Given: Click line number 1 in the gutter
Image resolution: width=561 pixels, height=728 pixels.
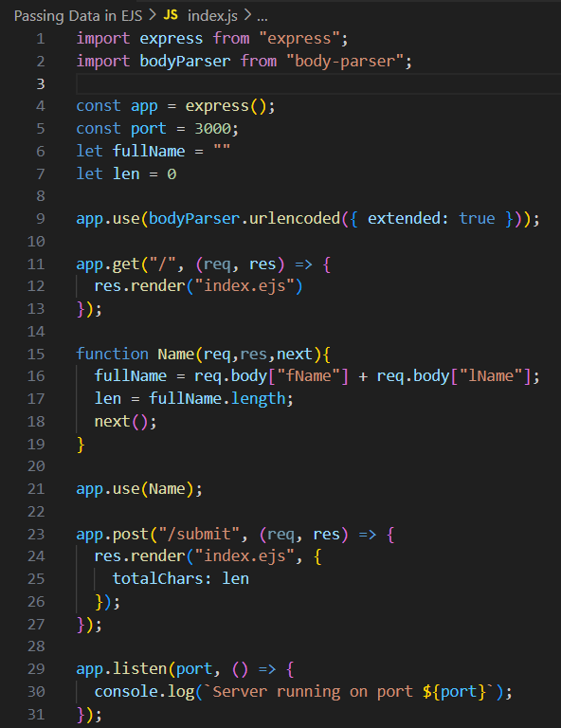Looking at the screenshot, I should (41, 39).
